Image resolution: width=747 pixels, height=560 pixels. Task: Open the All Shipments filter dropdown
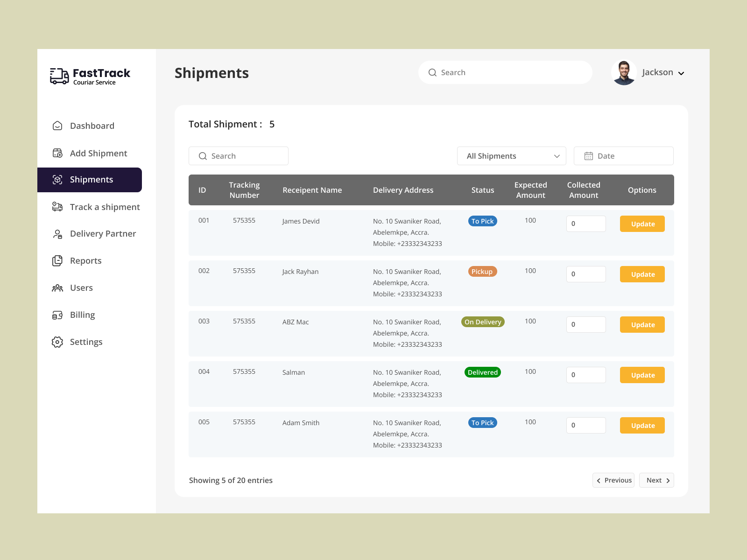(x=511, y=156)
